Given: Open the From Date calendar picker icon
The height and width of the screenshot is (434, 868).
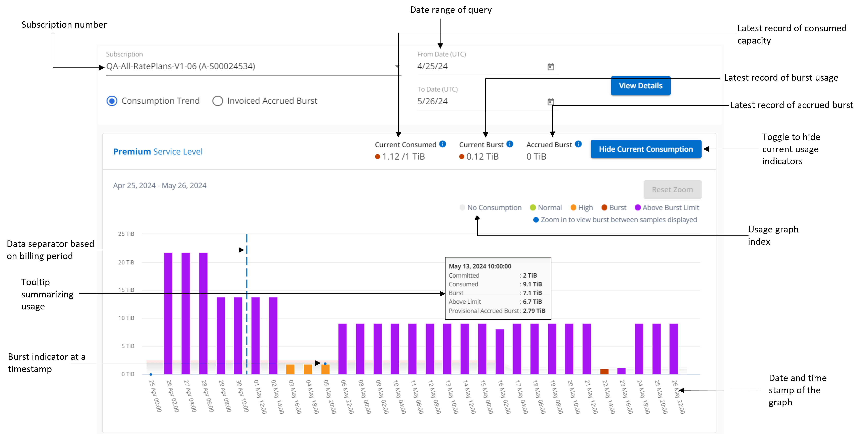Looking at the screenshot, I should coord(551,67).
